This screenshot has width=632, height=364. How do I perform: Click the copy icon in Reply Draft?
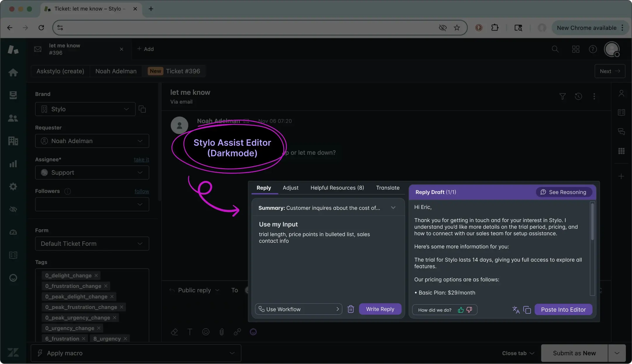(527, 310)
